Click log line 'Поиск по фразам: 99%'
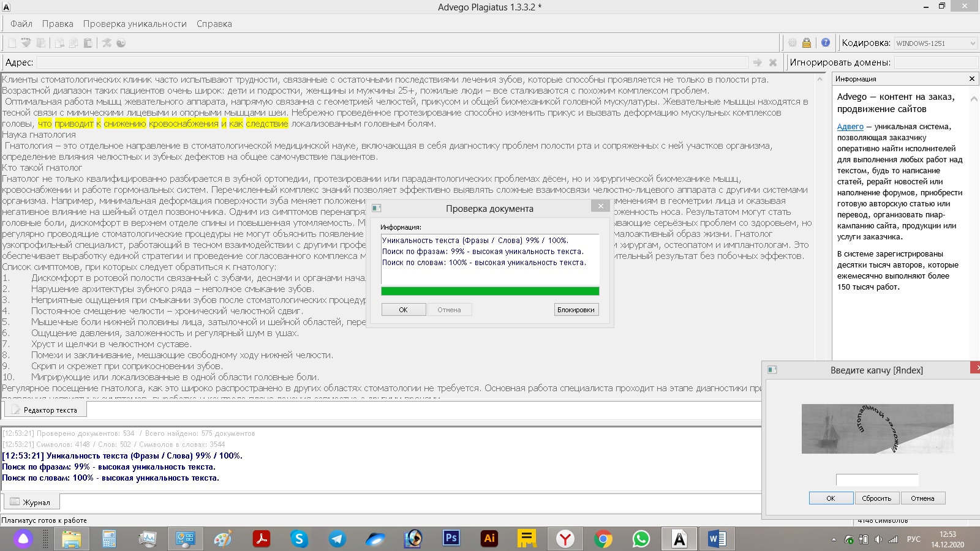Viewport: 980px width, 551px height. pyautogui.click(x=108, y=467)
